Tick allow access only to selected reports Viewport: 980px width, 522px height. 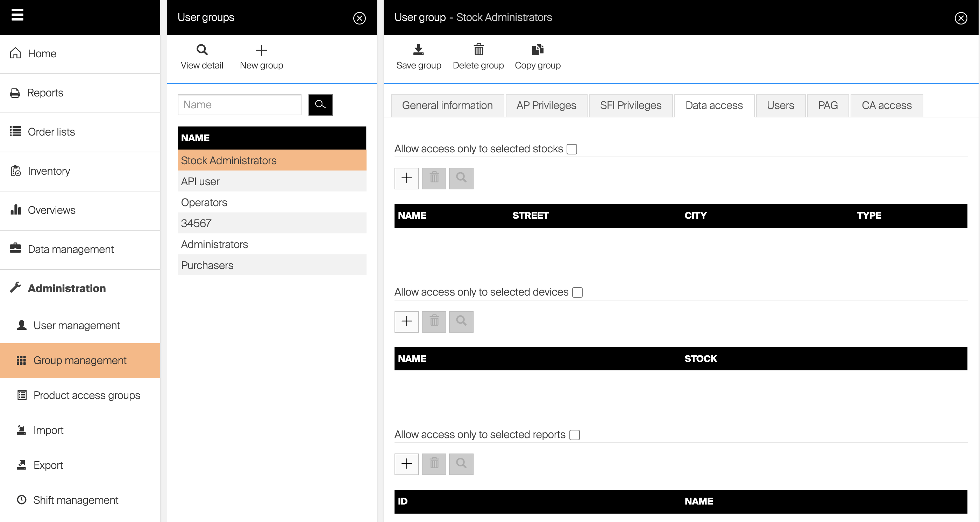coord(574,435)
